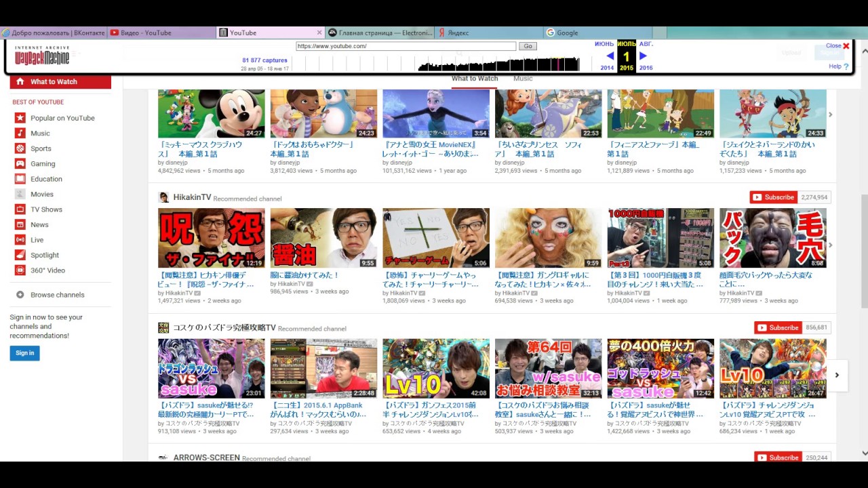Image resolution: width=868 pixels, height=488 pixels.
Task: Open the ガングロギャル video title link
Action: pos(542,280)
